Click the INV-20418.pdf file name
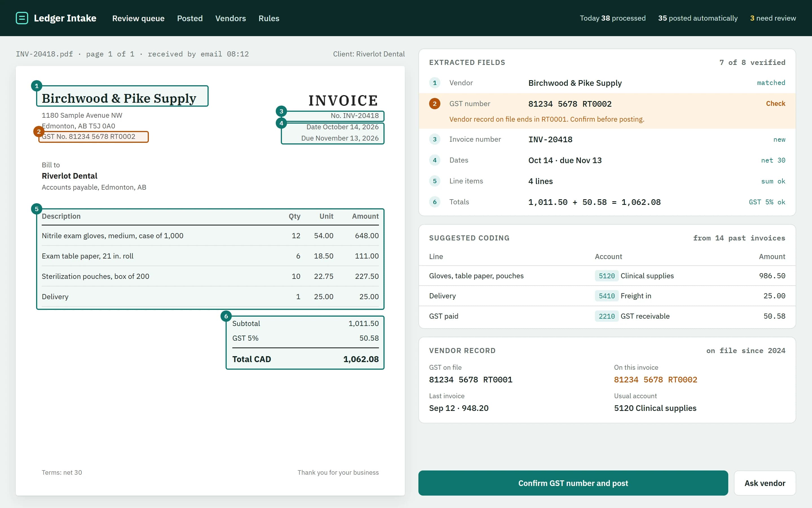This screenshot has height=508, width=812. [x=44, y=54]
